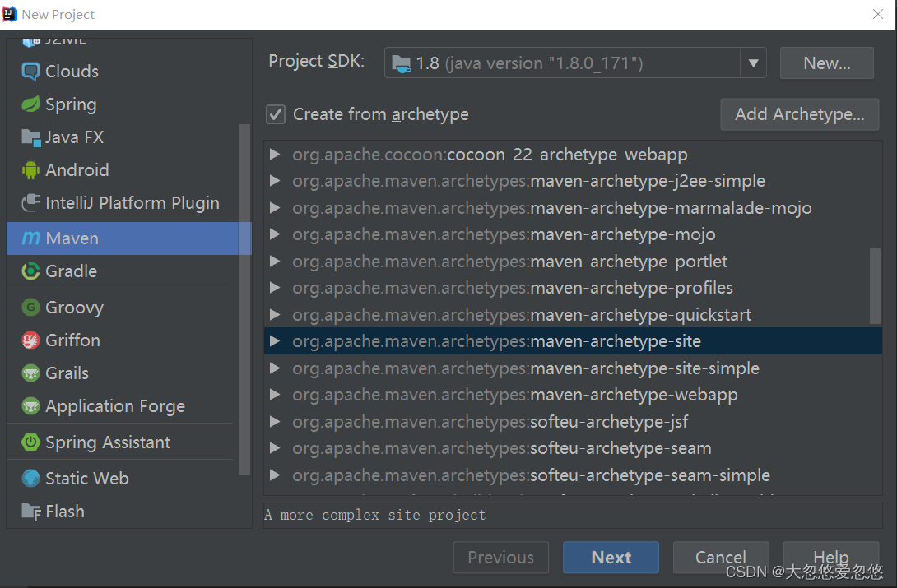897x588 pixels.
Task: Select Griffon project type
Action: point(123,340)
